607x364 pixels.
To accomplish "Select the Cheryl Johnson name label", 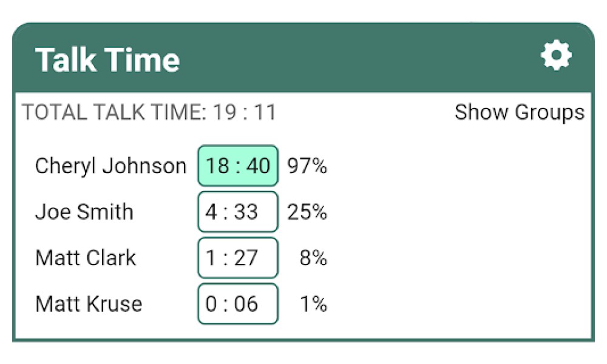I will (110, 166).
